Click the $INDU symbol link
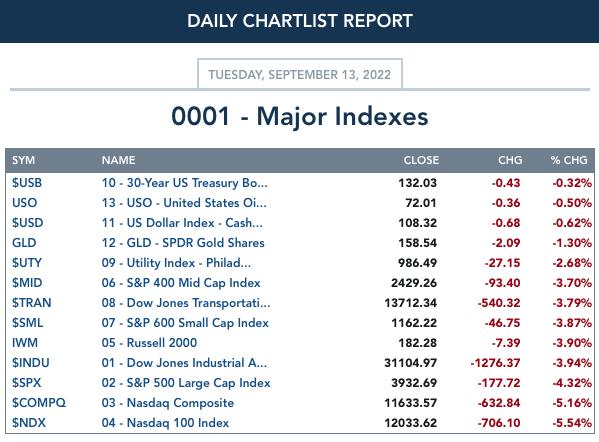 pos(31,363)
